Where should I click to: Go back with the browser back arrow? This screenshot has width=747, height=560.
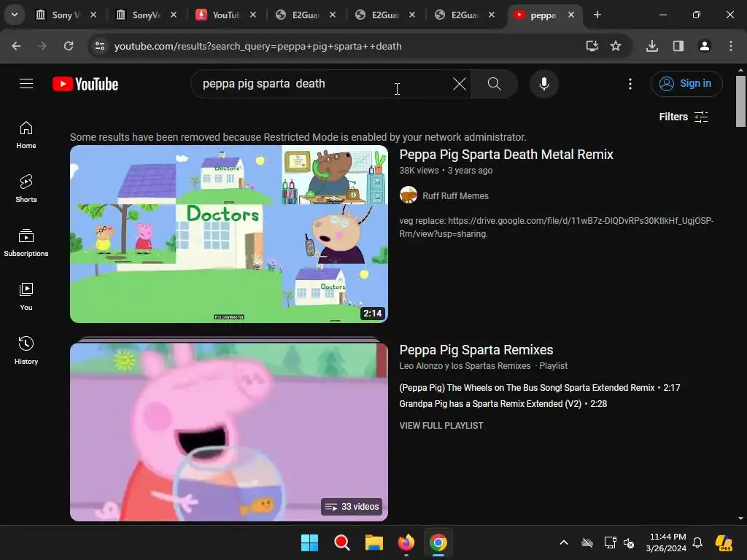coord(16,46)
